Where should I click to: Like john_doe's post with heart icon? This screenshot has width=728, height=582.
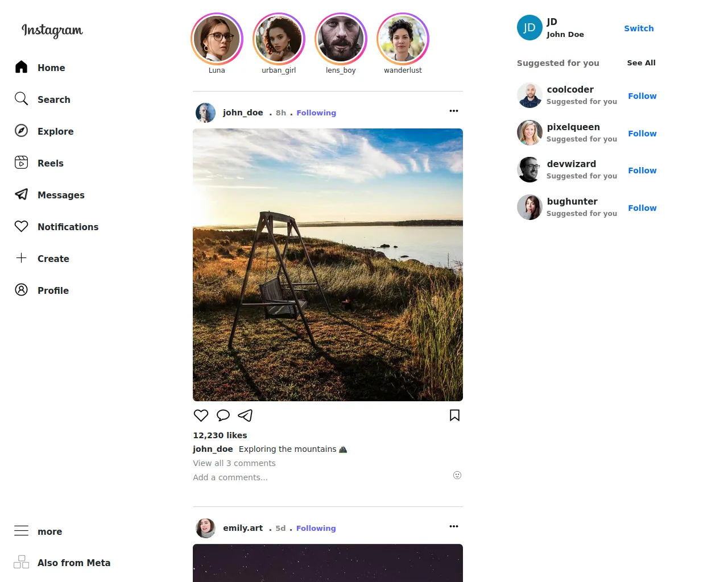[x=201, y=415]
